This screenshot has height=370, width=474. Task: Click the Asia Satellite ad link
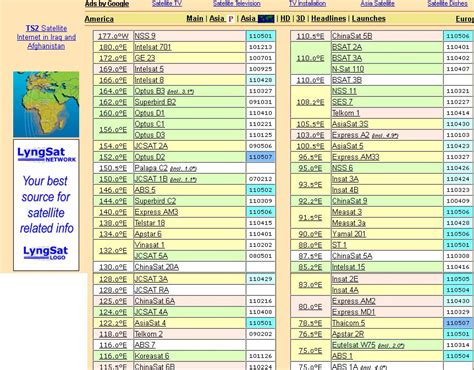click(x=377, y=4)
